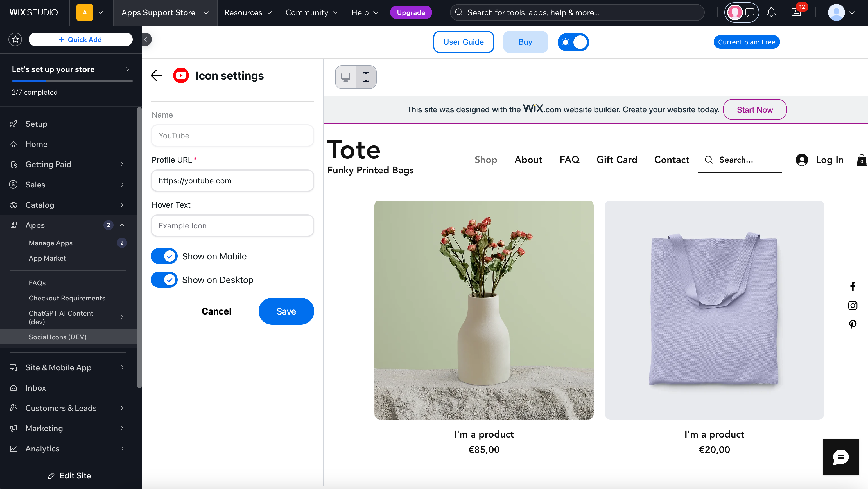Click the red YouTube icon
This screenshot has width=868, height=489.
[x=181, y=75]
